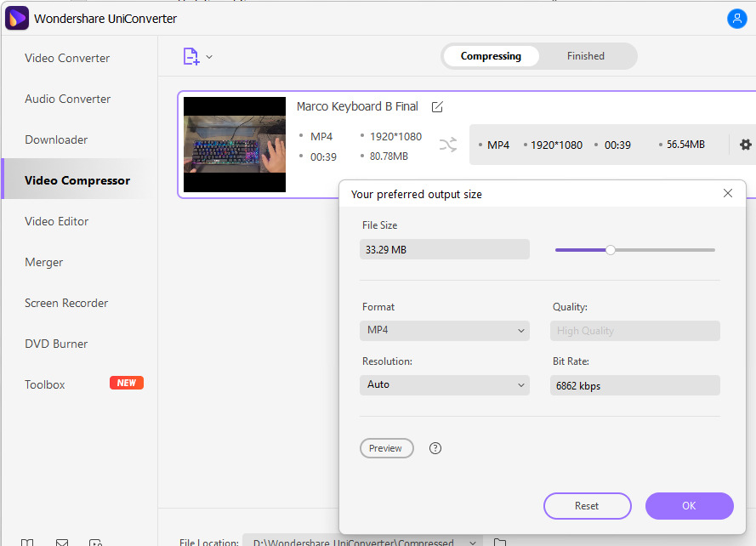Click the Bit Rate 6862 kbps field

(x=635, y=385)
